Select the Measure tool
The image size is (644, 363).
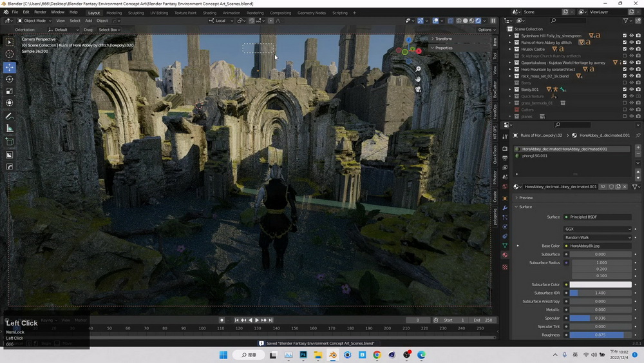click(x=10, y=129)
